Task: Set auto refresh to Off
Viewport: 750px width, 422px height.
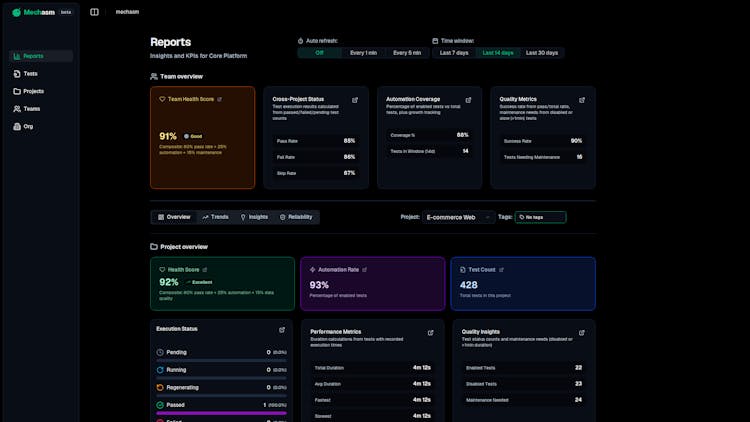Action: 319,53
